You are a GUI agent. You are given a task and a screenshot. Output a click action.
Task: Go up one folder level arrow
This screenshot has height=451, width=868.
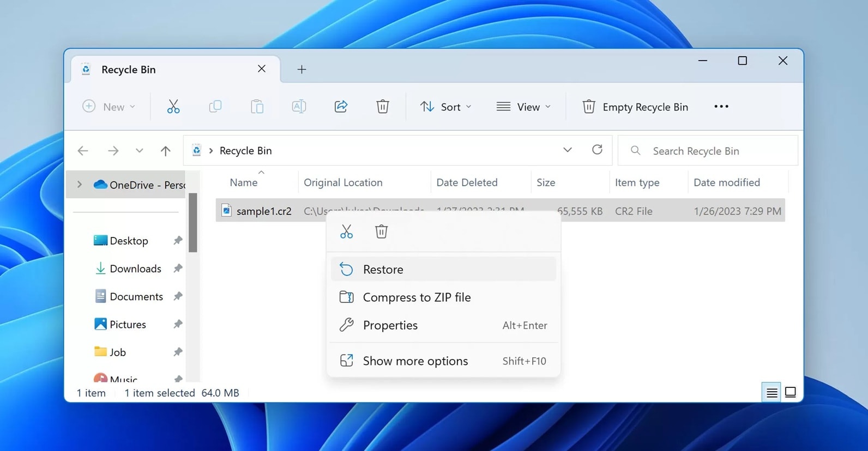click(x=166, y=151)
